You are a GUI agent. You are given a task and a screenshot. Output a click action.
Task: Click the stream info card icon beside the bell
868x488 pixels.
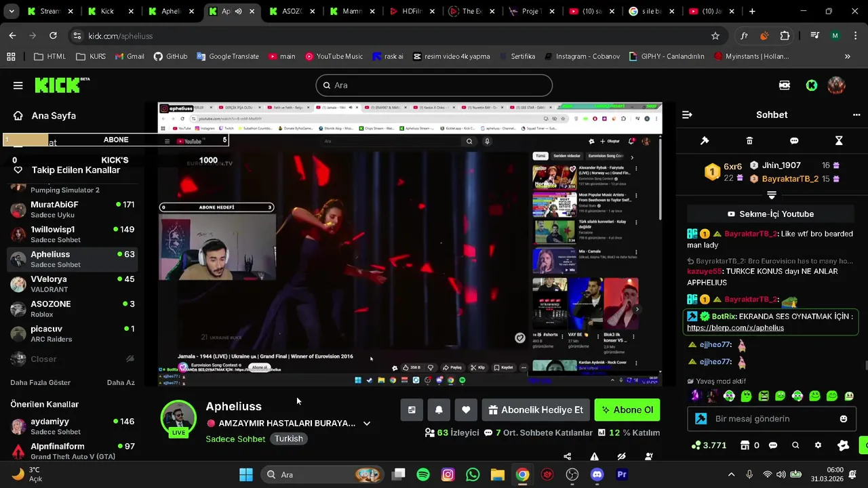click(x=412, y=410)
